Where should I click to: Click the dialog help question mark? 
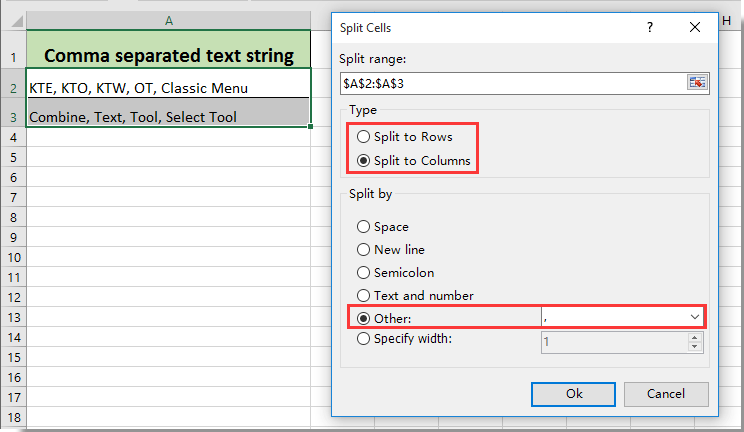(650, 29)
